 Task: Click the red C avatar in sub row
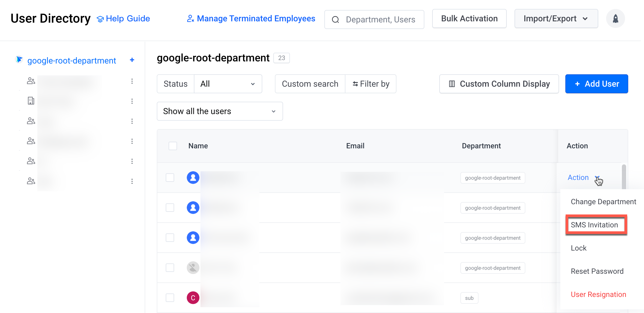tap(193, 298)
